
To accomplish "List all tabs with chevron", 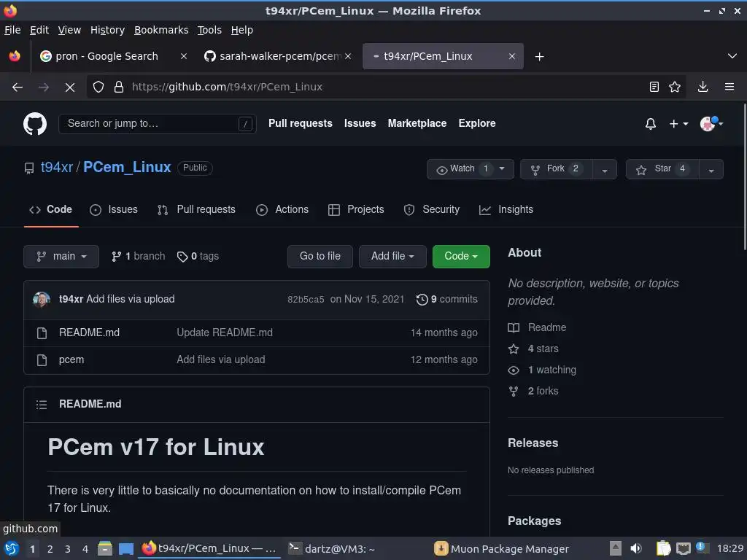I will pos(732,56).
